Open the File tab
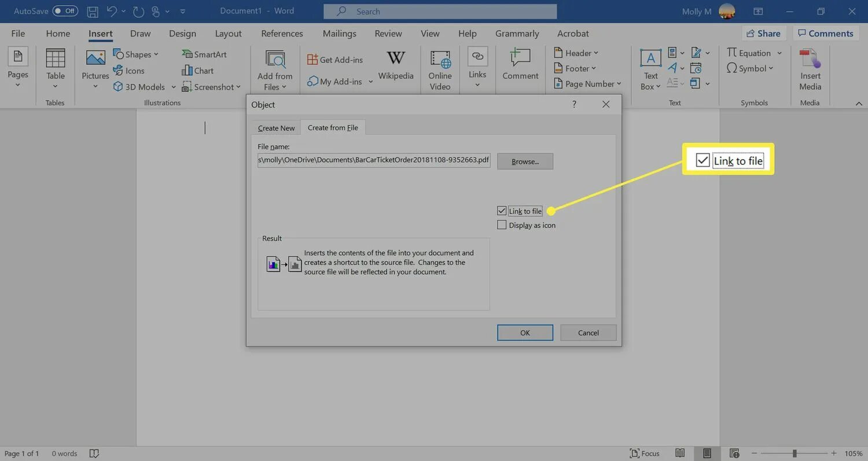Viewport: 868px width, 461px height. [x=18, y=34]
